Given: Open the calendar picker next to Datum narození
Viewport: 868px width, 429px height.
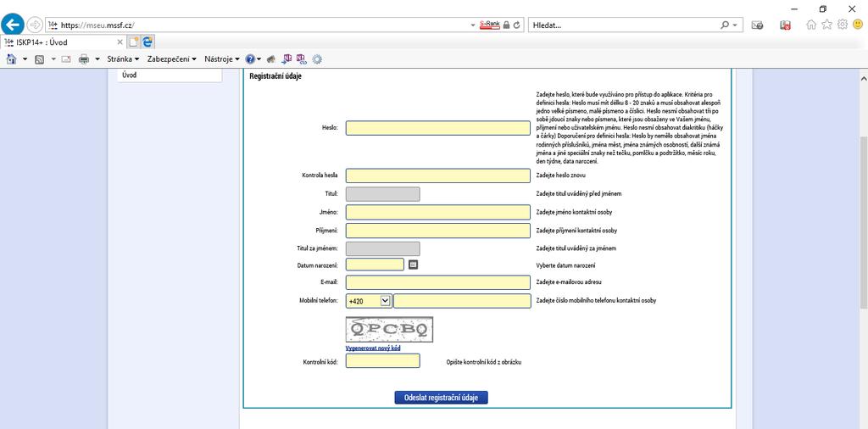Looking at the screenshot, I should coord(413,265).
